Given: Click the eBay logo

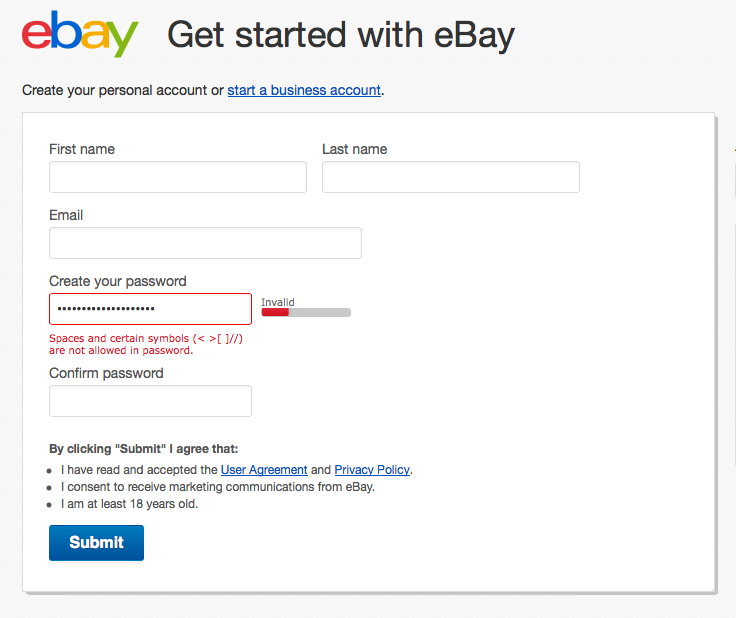Looking at the screenshot, I should (x=79, y=35).
